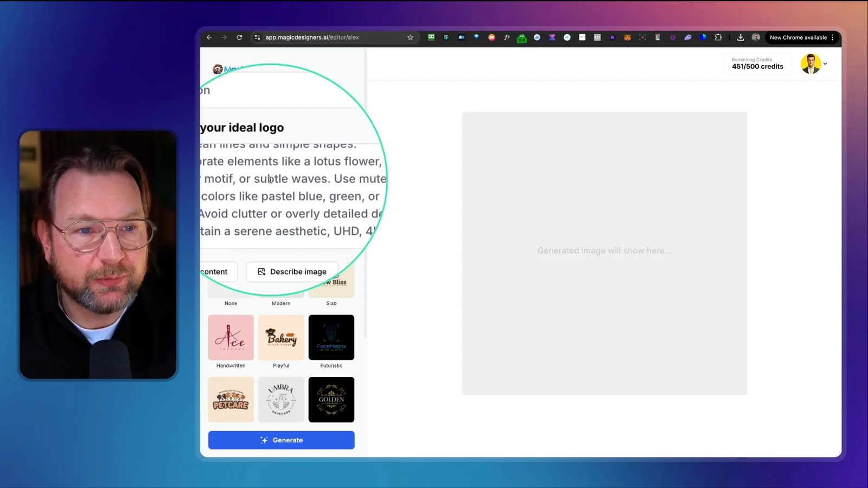The image size is (868, 488).
Task: Select the Handwritten logo style
Action: pyautogui.click(x=231, y=337)
